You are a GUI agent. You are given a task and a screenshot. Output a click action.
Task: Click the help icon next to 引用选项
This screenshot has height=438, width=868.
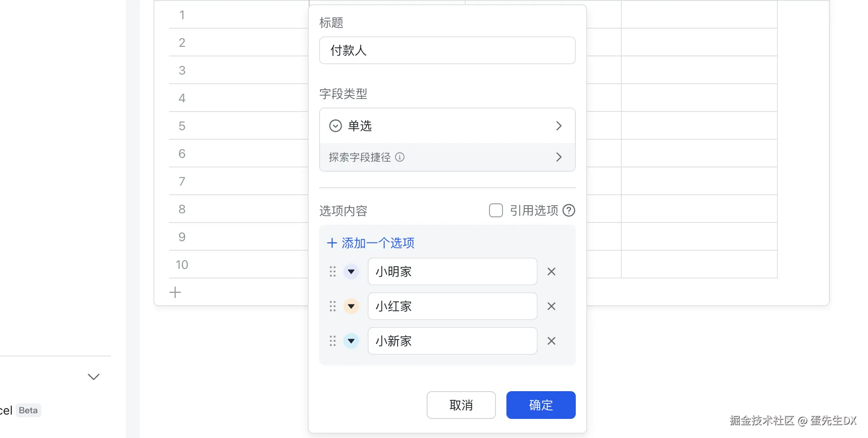pos(569,210)
